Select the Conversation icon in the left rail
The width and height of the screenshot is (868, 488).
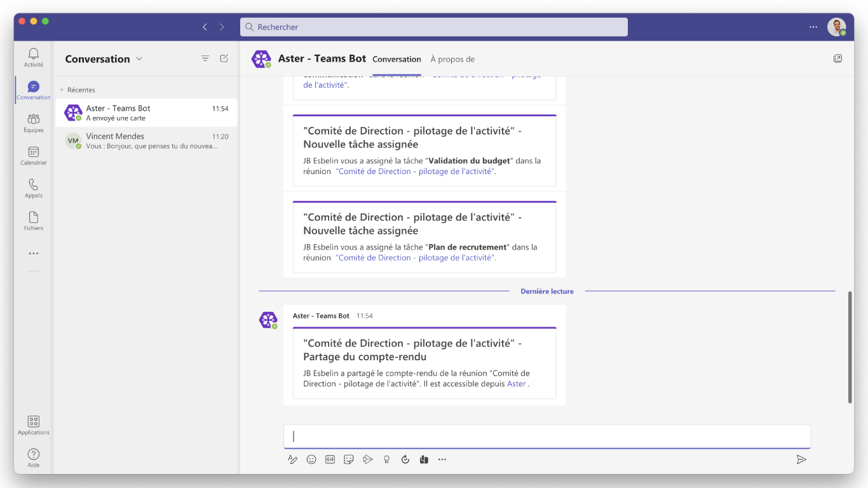pos(34,90)
